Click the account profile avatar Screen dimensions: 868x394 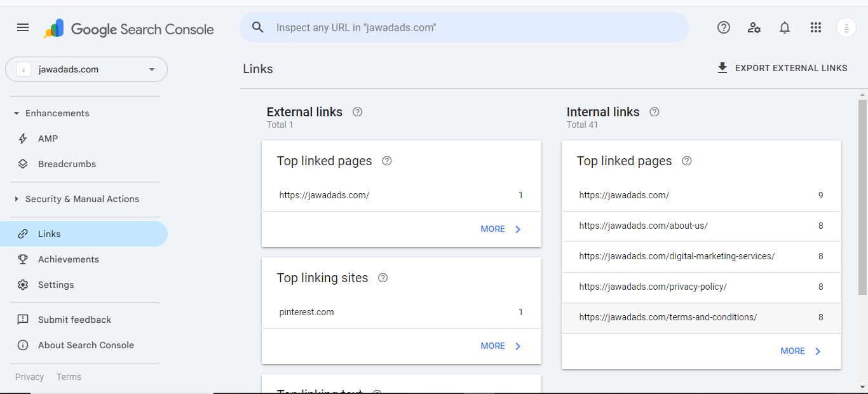point(846,27)
